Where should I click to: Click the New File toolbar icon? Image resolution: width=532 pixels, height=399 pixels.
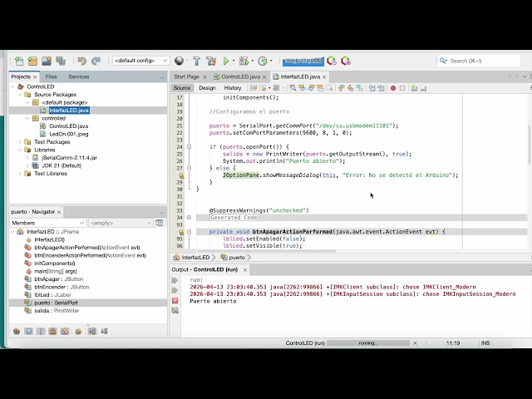[x=19, y=61]
